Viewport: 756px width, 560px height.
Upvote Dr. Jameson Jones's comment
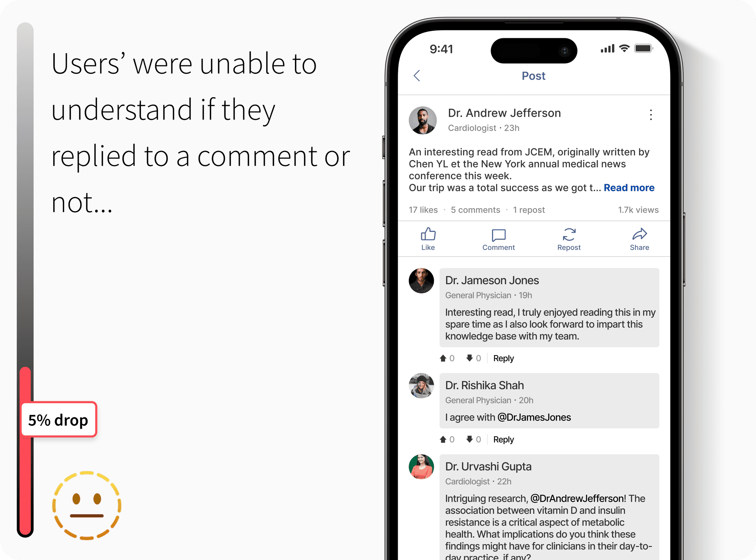[443, 358]
